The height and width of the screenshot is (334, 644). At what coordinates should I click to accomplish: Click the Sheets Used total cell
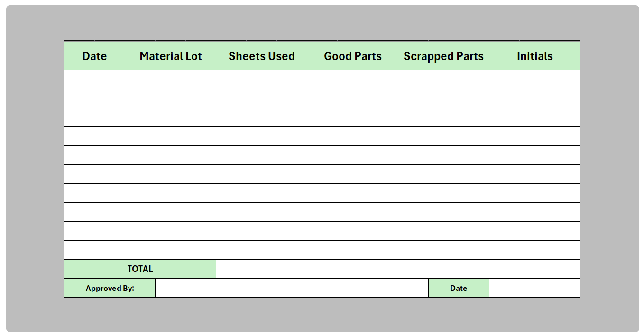coord(261,269)
